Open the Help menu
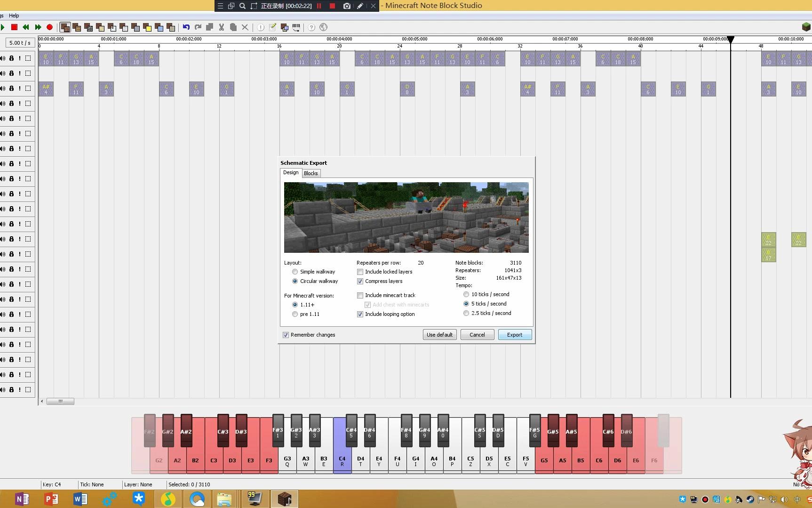 pos(14,16)
